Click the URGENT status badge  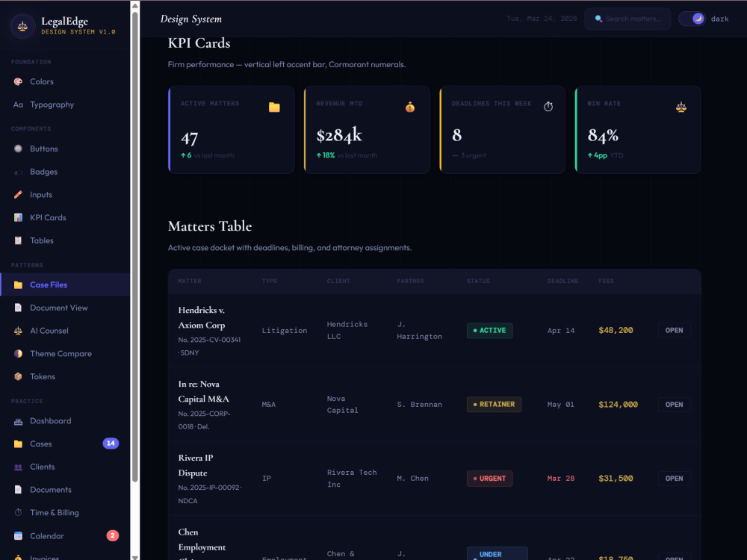490,479
